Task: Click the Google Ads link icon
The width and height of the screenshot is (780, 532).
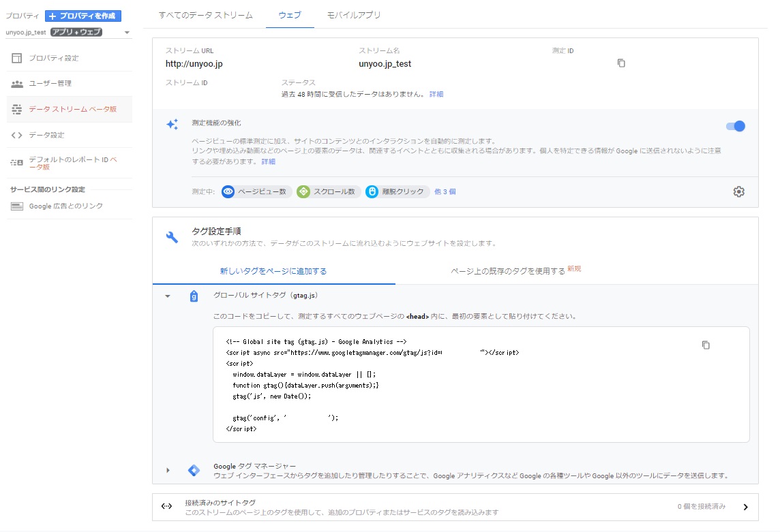Action: coord(17,206)
